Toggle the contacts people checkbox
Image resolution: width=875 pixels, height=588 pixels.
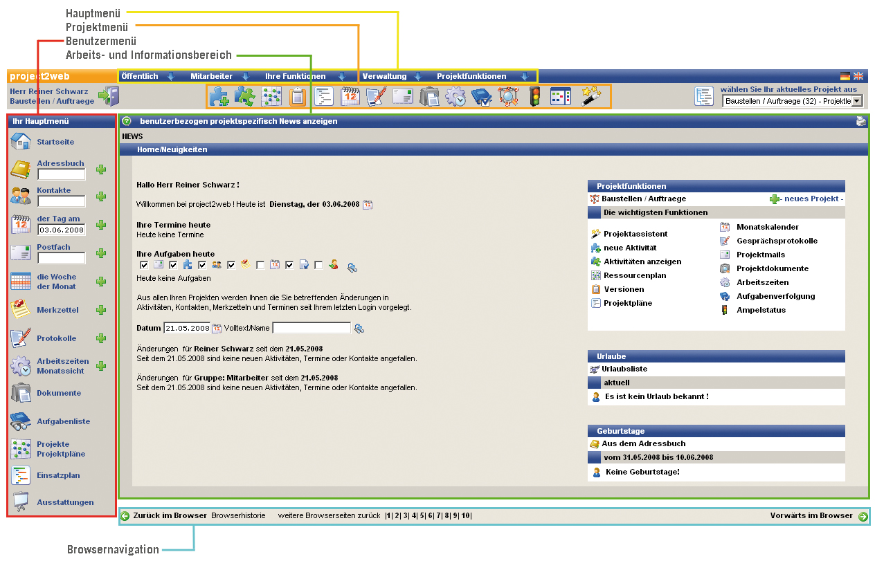click(x=202, y=265)
